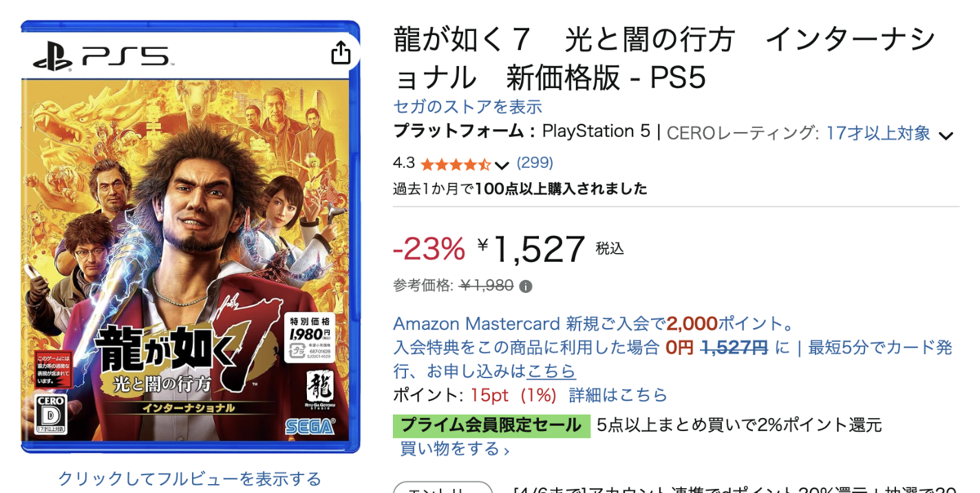
Task: Open the セガのストアを表示 store link
Action: pos(467,107)
